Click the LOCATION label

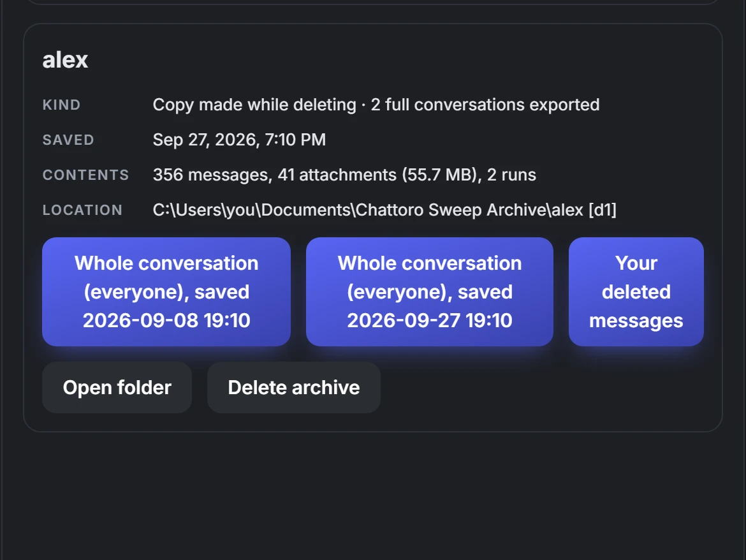[82, 210]
